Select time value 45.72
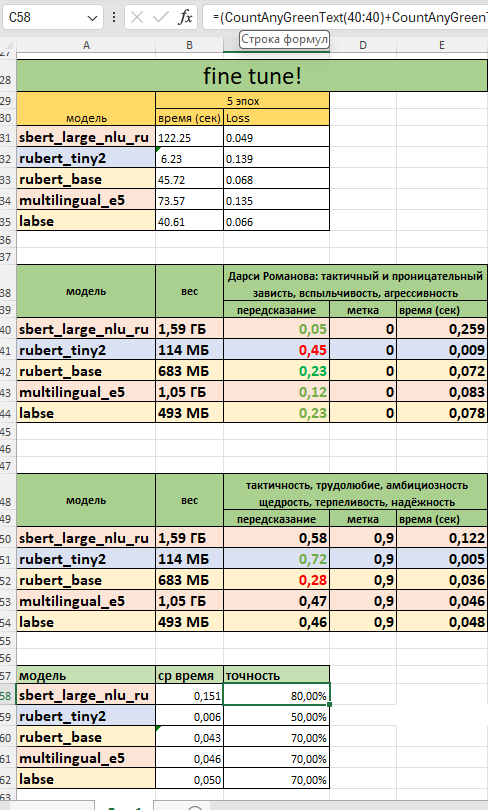The width and height of the screenshot is (488, 810). point(190,179)
